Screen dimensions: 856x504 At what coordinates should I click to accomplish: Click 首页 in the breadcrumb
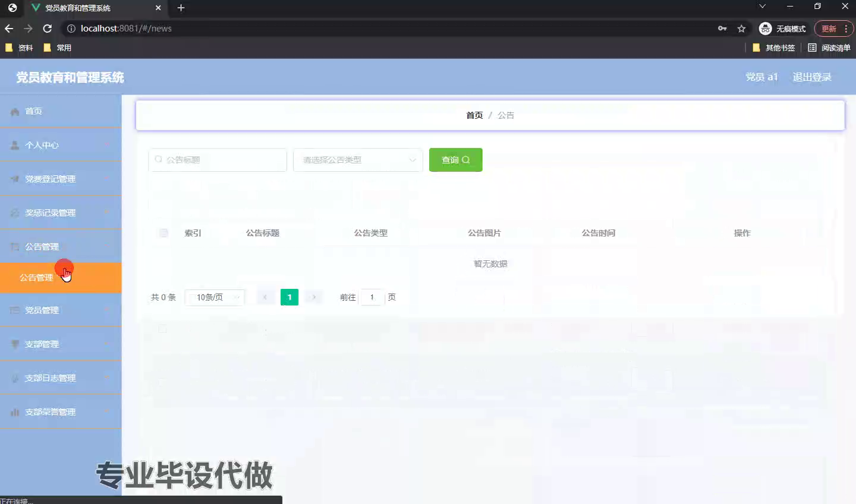[x=474, y=115]
